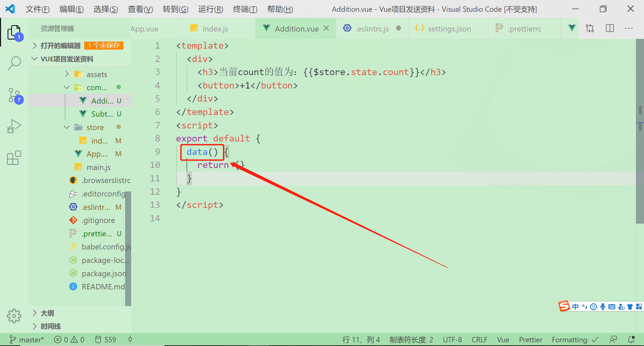The height and width of the screenshot is (346, 644).
Task: Open Sogou emoji panel
Action: [593, 306]
